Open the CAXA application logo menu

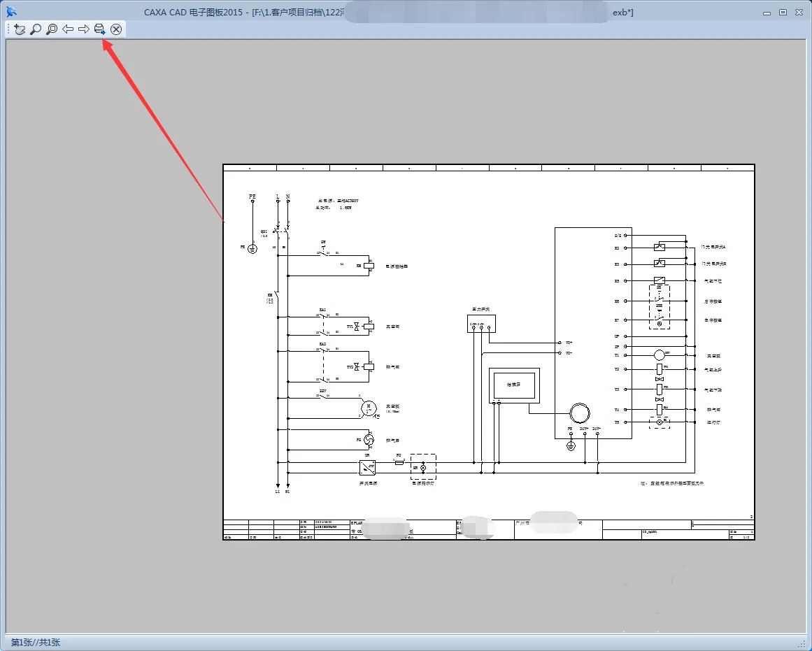point(11,12)
